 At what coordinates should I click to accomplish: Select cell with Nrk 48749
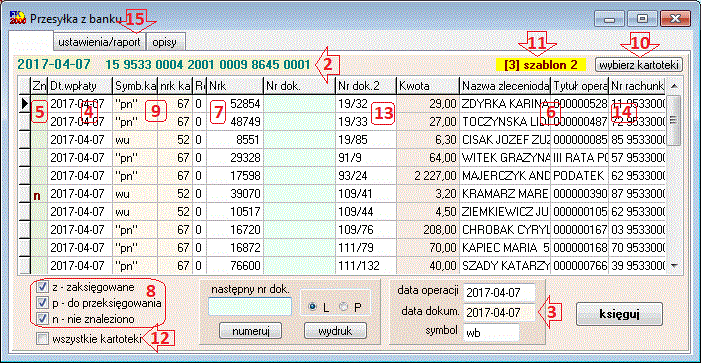pos(234,122)
